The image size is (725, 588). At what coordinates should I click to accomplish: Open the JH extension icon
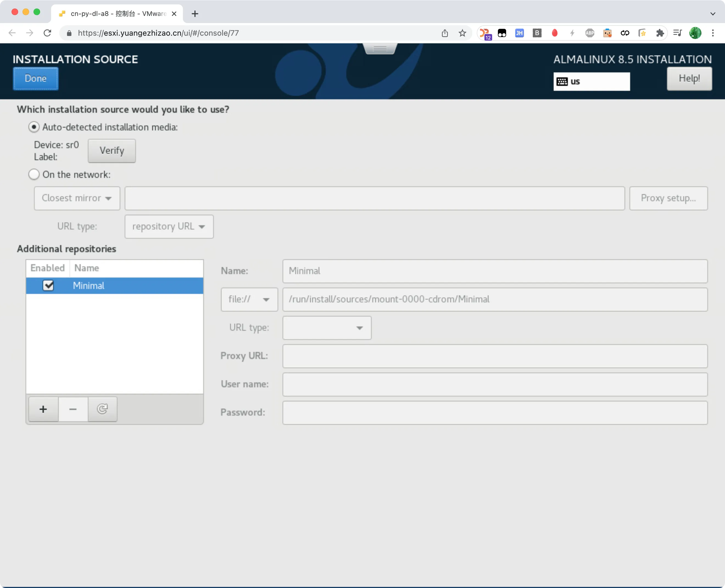pos(519,33)
